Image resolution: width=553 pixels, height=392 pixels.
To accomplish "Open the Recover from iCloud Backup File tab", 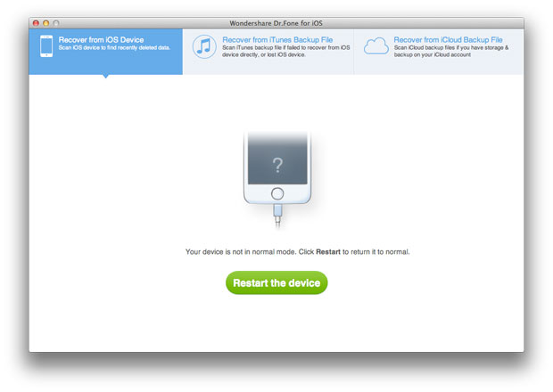I will coord(439,52).
